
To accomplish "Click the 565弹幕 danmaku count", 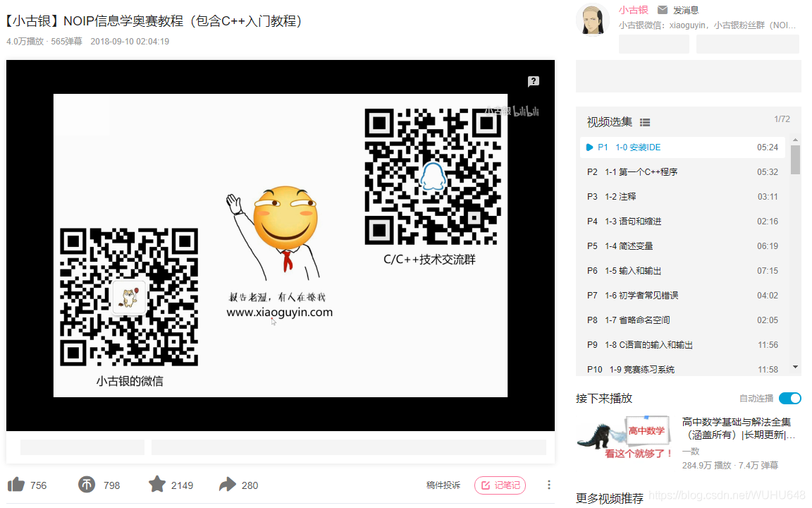I will click(66, 42).
